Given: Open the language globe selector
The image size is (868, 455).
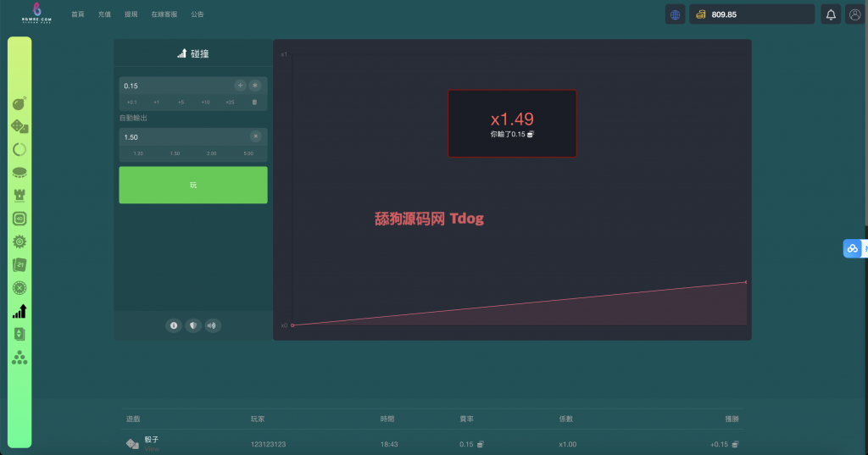Looking at the screenshot, I should pos(675,14).
